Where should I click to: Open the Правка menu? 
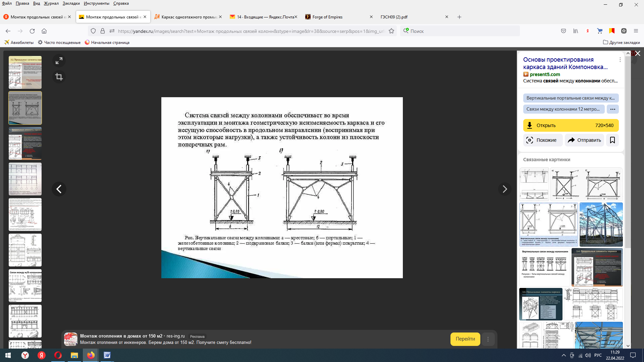[x=22, y=3]
